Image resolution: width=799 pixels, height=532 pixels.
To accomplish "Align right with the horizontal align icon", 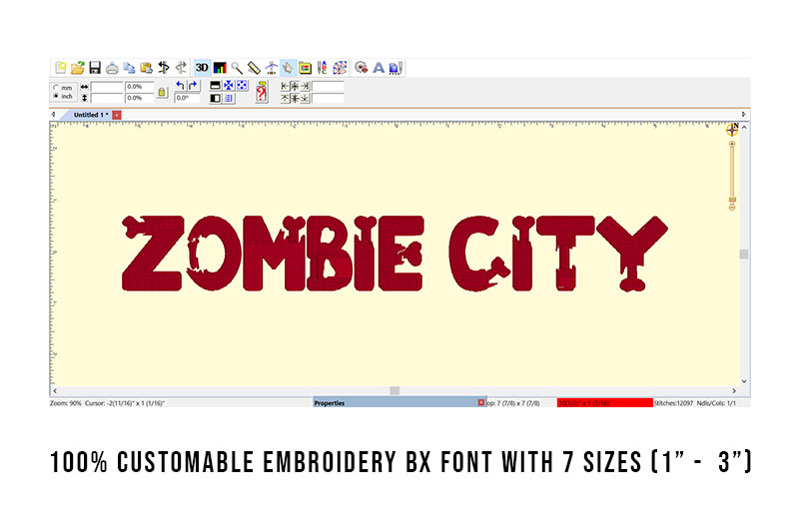I will tap(305, 86).
